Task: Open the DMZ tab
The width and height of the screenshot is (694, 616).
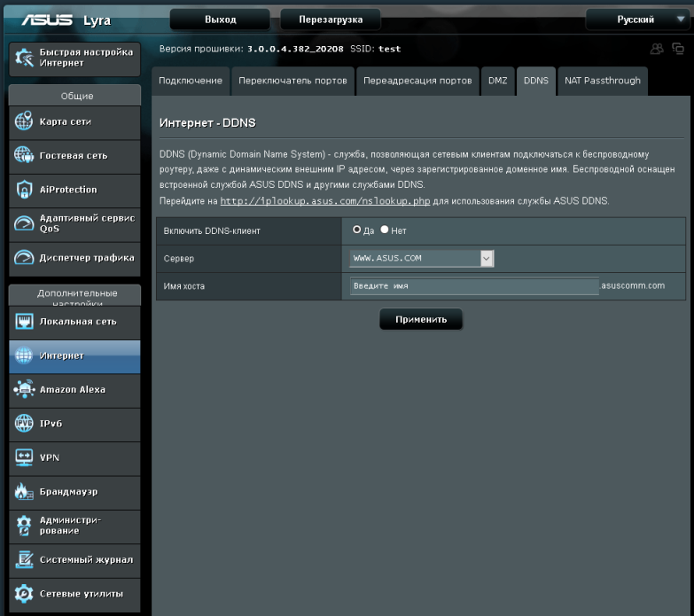Action: tap(497, 81)
